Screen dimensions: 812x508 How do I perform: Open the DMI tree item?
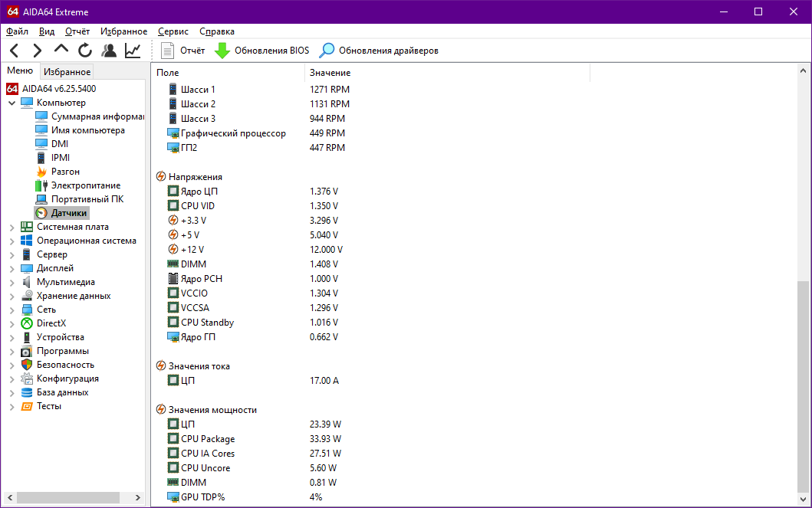click(52, 144)
